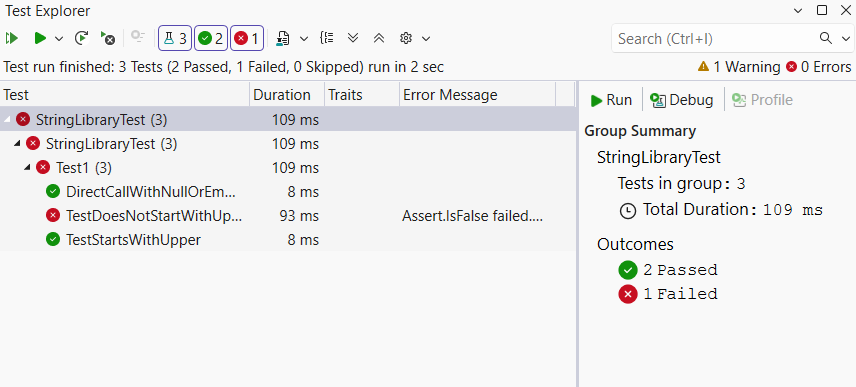Click Expand All double chevron icon
The height and width of the screenshot is (387, 856).
click(353, 38)
